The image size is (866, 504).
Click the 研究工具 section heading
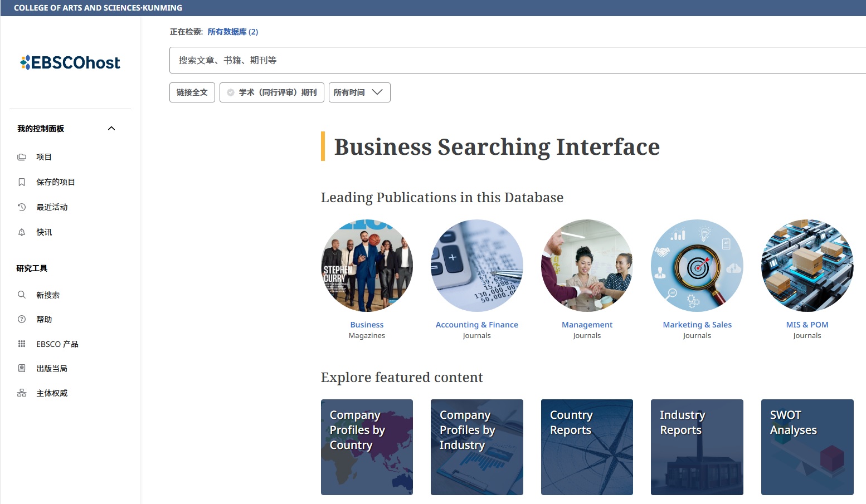coord(32,268)
